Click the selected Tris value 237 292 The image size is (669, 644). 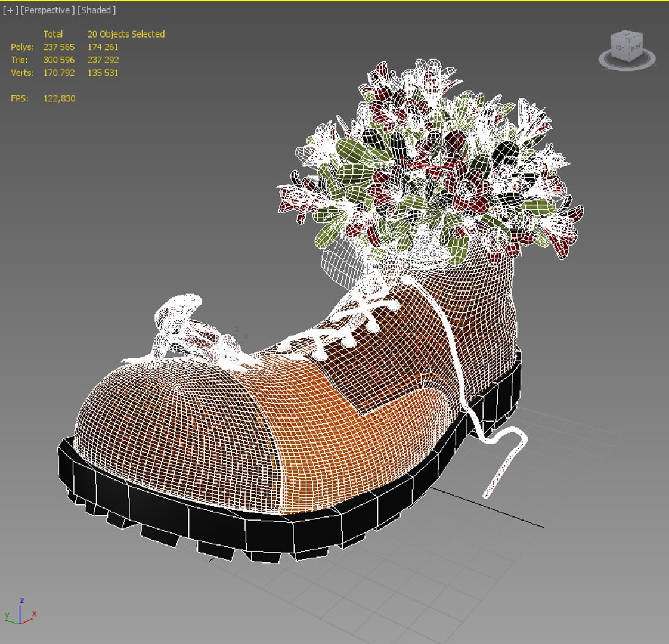[x=103, y=60]
